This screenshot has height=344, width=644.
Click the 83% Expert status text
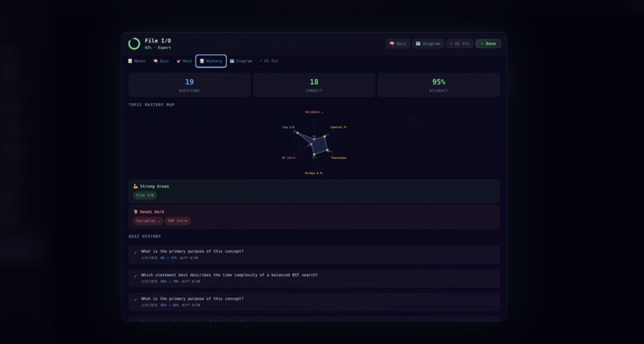click(x=158, y=48)
